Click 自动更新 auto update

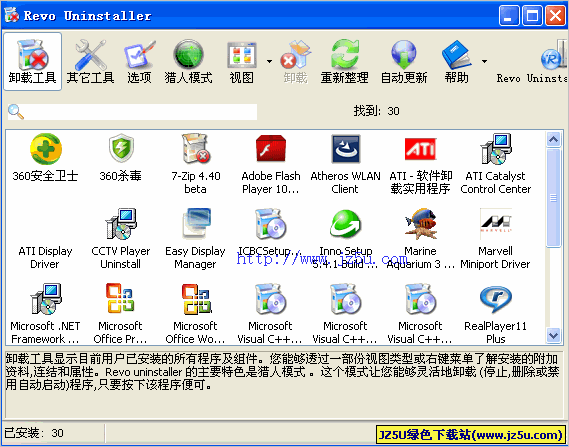point(404,61)
